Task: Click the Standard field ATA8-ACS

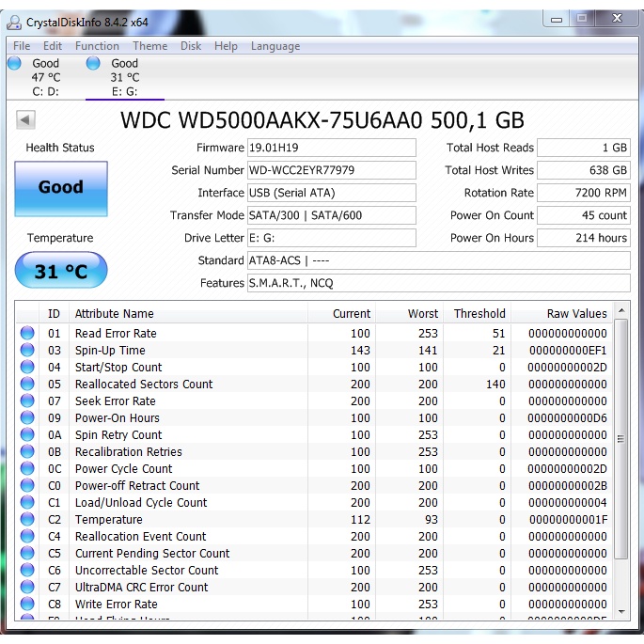Action: (x=439, y=260)
